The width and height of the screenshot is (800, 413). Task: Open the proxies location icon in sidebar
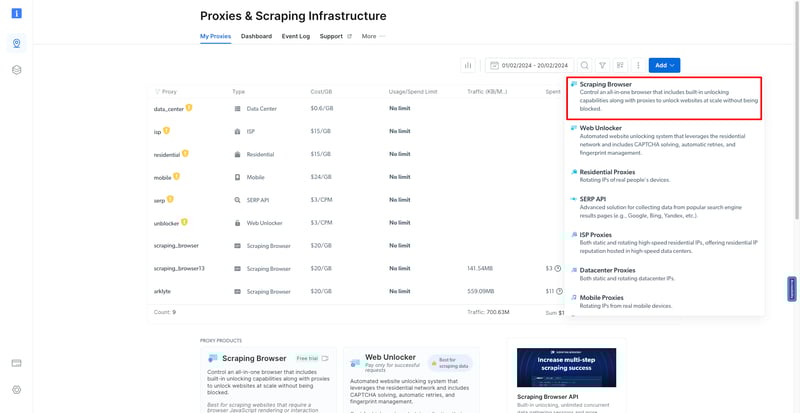click(x=17, y=44)
